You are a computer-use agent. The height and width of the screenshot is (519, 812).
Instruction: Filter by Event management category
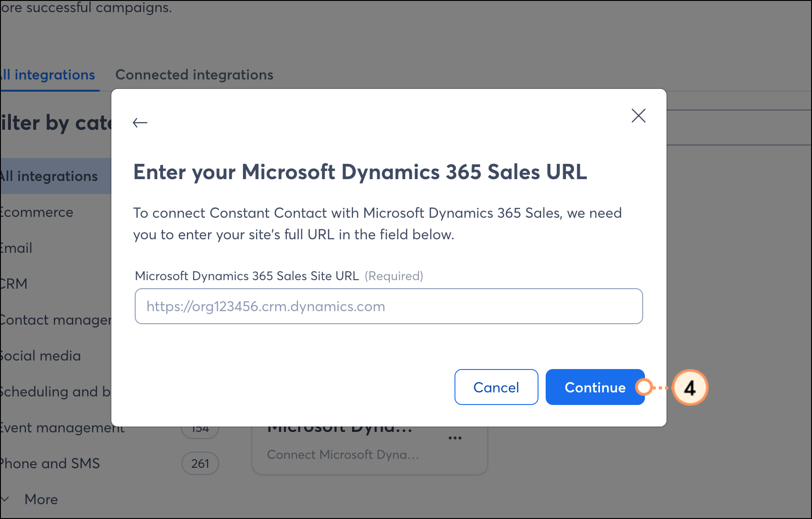click(62, 428)
